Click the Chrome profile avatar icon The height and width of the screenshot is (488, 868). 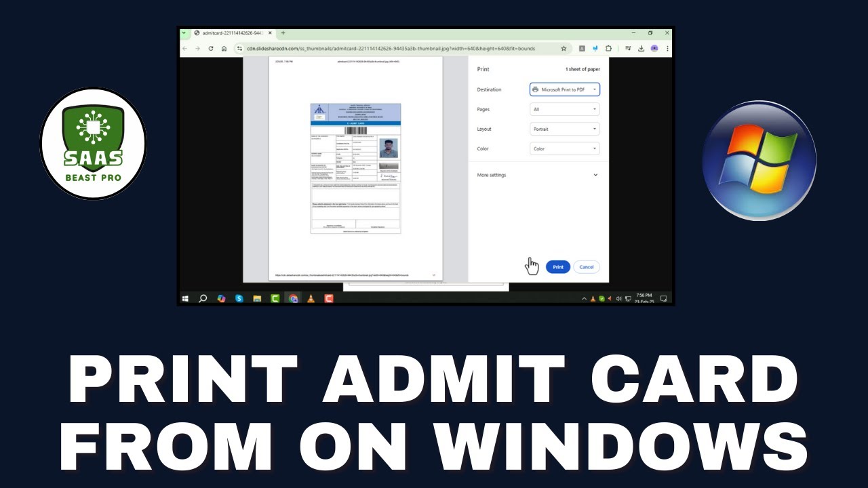(x=654, y=49)
